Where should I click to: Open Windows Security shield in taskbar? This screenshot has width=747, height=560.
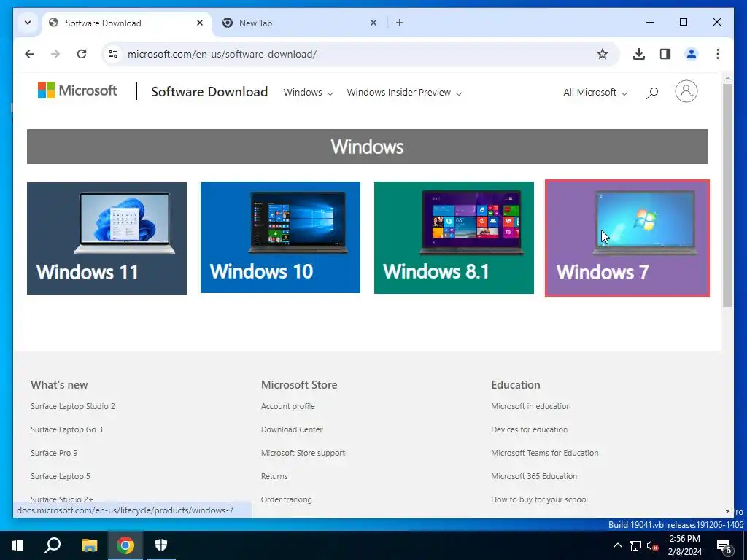pyautogui.click(x=161, y=545)
